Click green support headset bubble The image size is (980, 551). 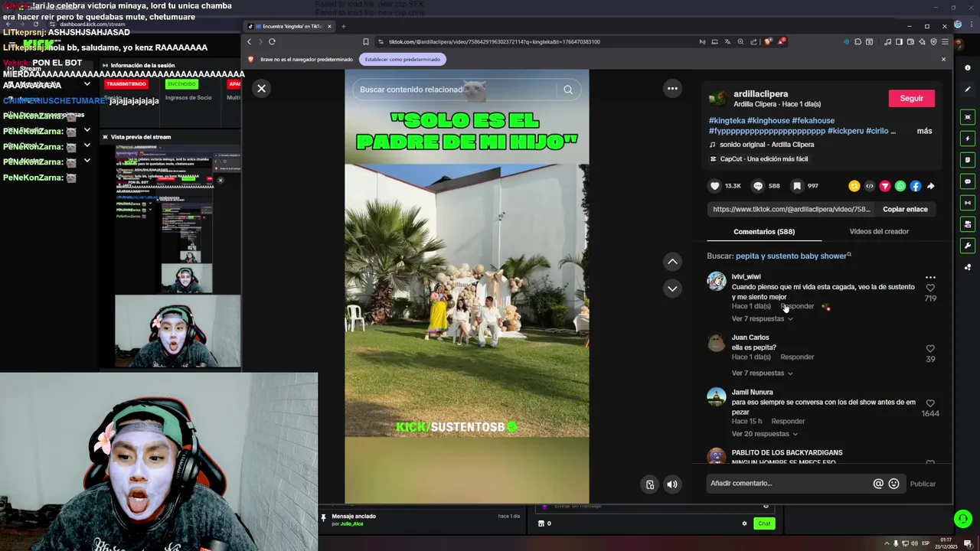point(963,519)
